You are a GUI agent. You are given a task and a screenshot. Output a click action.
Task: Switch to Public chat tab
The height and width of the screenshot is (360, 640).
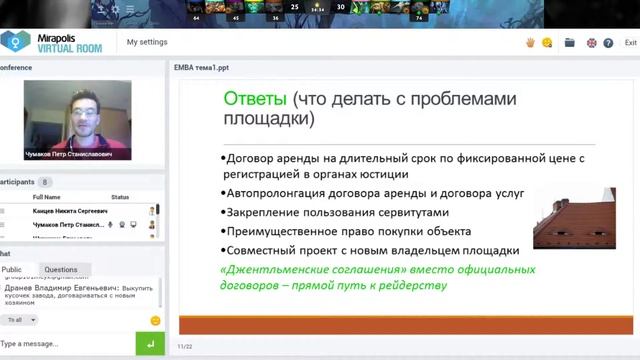point(11,269)
